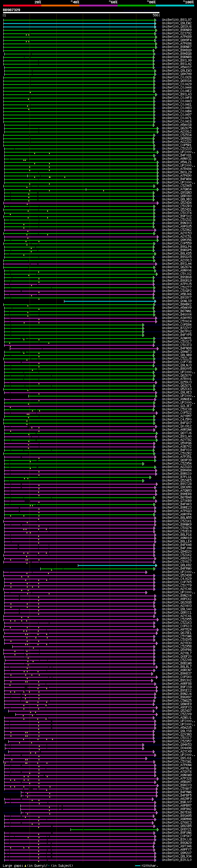Click the purple ~60% identity legend segment
The image size is (197, 868).
click(x=99, y=6)
